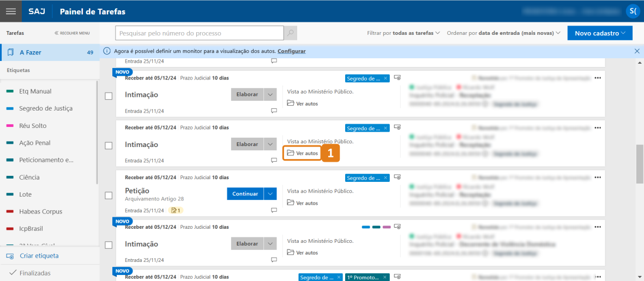
Task: Tick the last Intimação task checkbox
Action: point(109,245)
